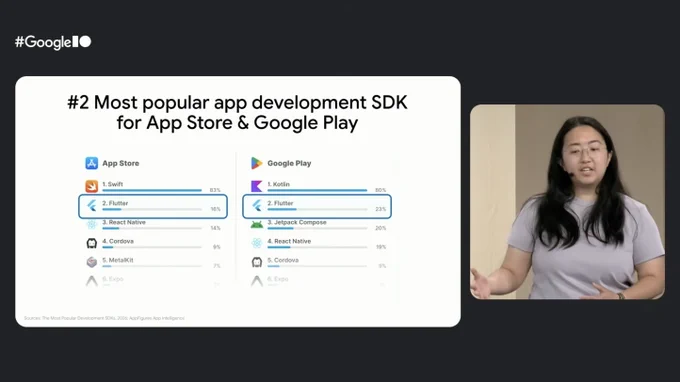Click the Swift 83% progress bar
The width and height of the screenshot is (680, 382).
(x=152, y=190)
